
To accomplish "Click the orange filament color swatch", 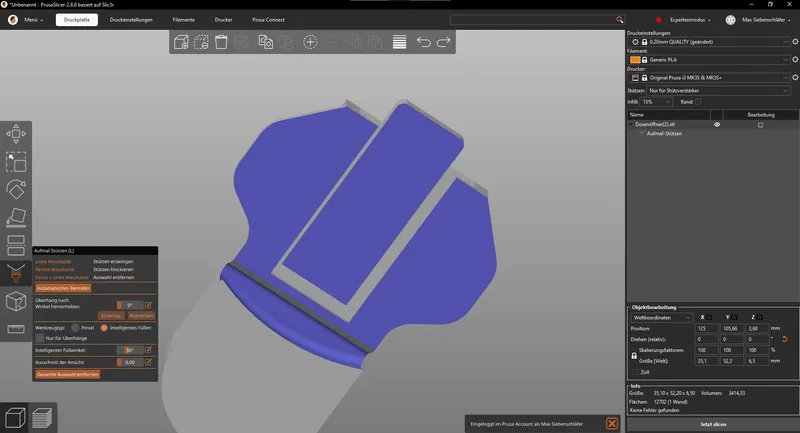I will [635, 60].
